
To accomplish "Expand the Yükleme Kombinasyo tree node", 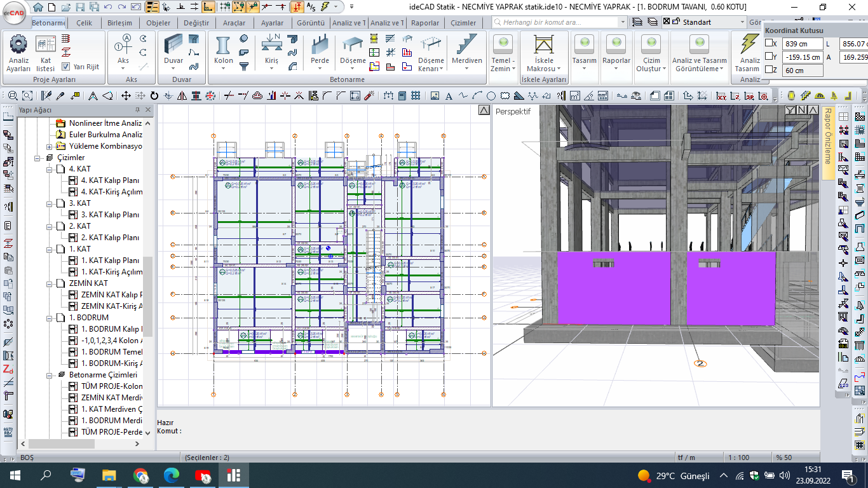I will [50, 146].
